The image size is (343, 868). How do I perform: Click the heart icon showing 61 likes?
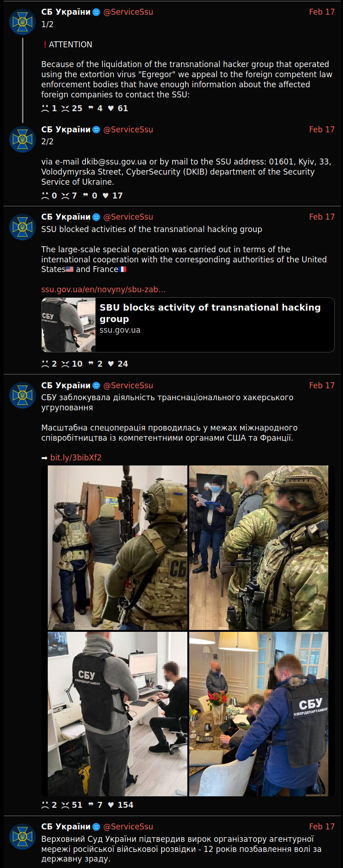pos(111,108)
